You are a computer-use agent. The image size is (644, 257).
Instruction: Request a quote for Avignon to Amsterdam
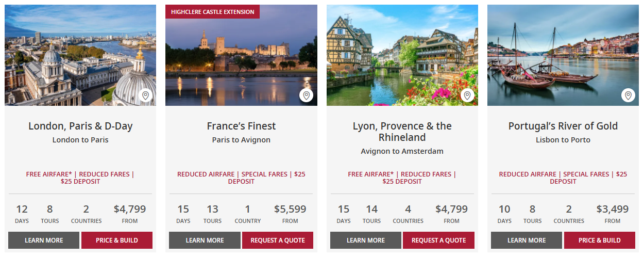click(x=438, y=240)
